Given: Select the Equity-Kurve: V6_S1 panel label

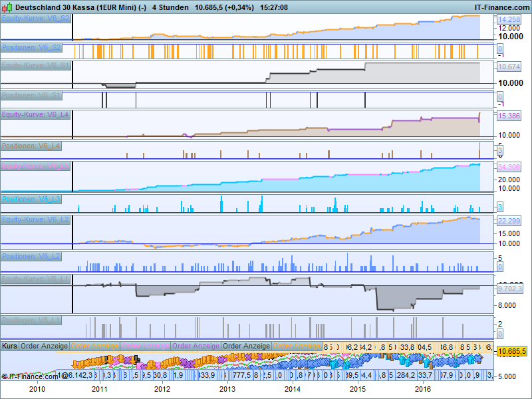Looking at the screenshot, I should [x=36, y=65].
